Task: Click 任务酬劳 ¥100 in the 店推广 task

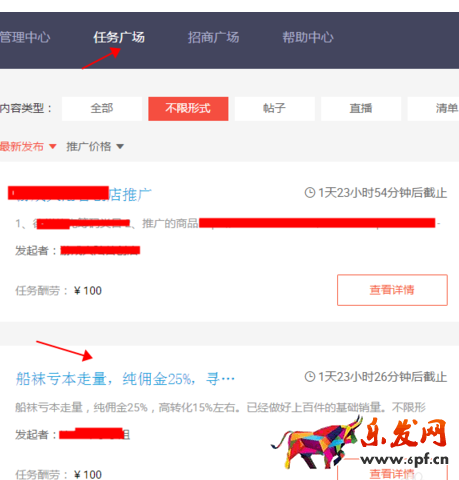Action: point(58,291)
